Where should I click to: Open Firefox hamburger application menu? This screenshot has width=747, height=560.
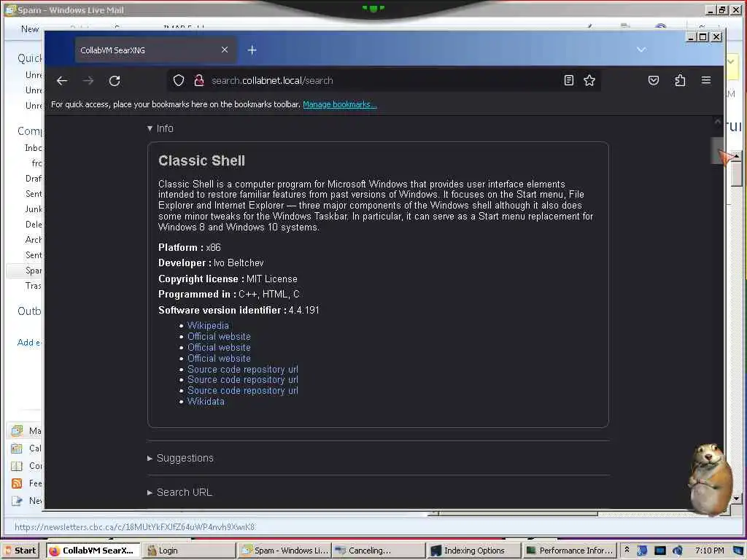point(706,80)
